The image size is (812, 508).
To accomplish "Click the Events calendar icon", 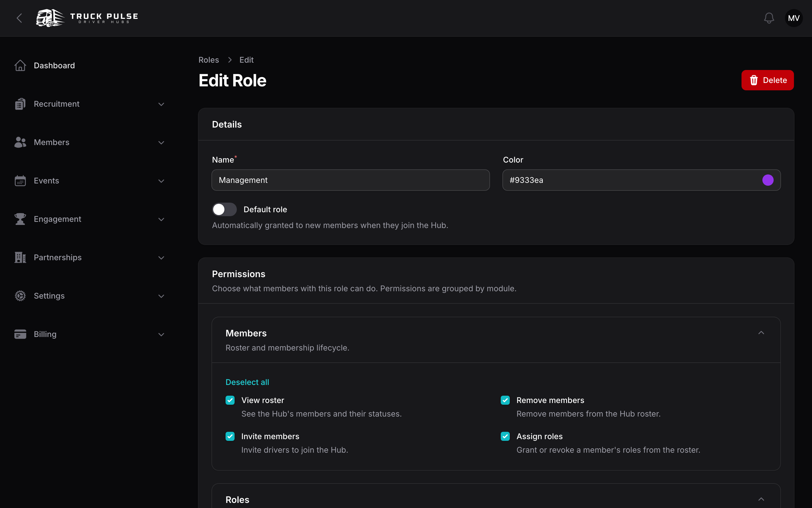I will pos(20,181).
